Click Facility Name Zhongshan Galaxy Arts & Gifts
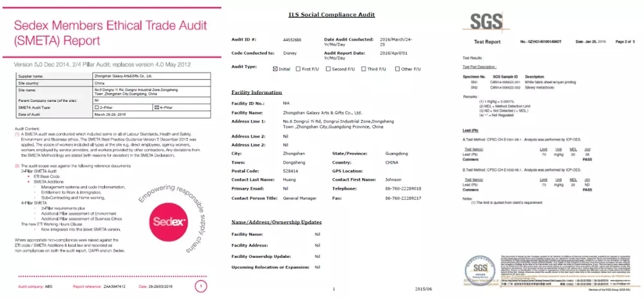Screen dimensions: 644x298 tap(323, 112)
